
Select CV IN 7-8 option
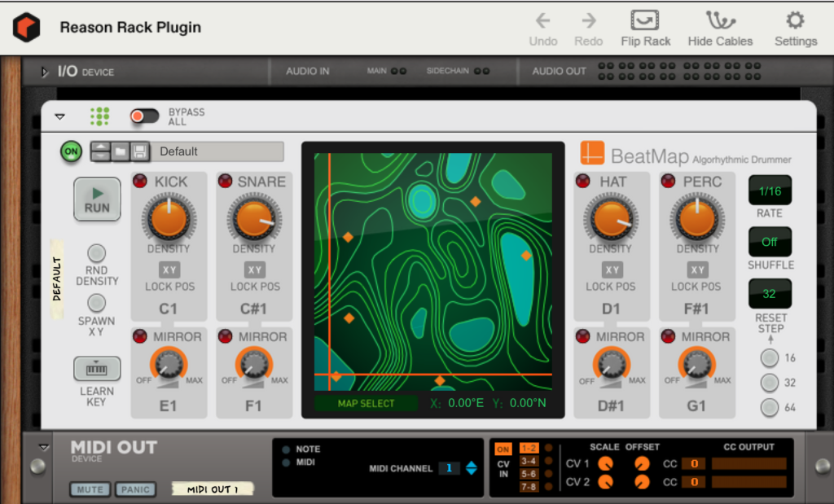point(529,486)
